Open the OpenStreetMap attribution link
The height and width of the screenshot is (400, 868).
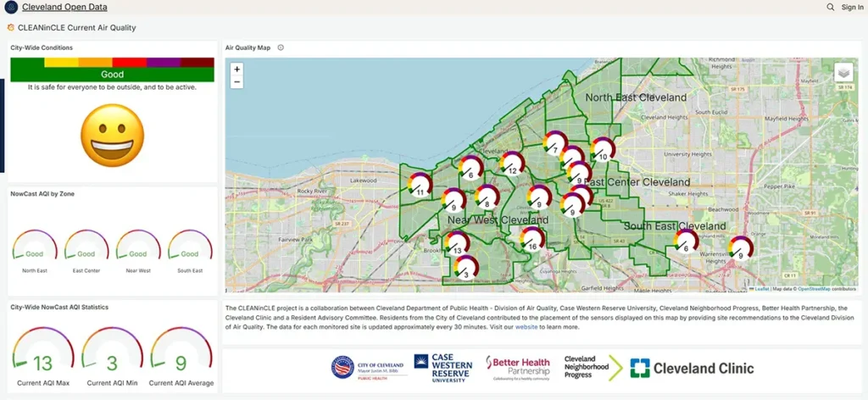pyautogui.click(x=814, y=289)
